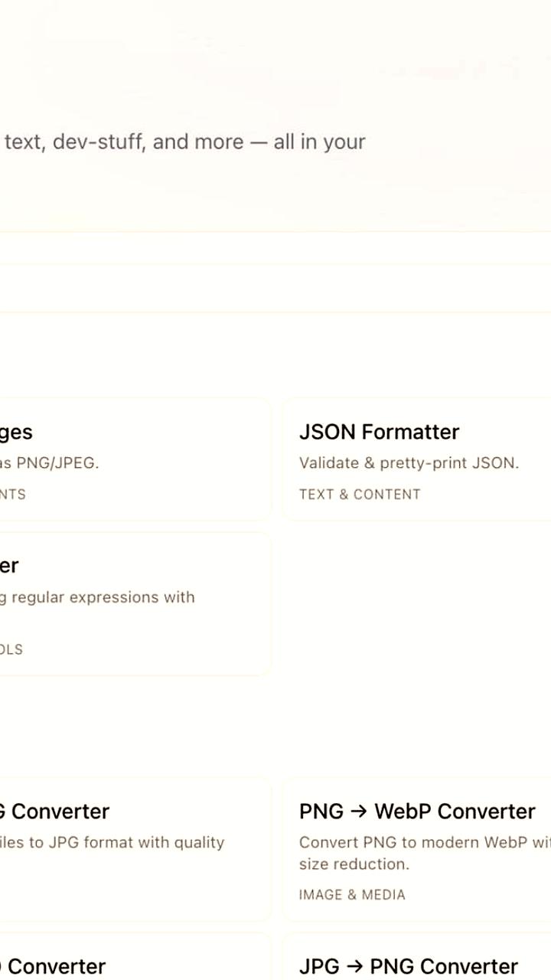The height and width of the screenshot is (980, 551).
Task: Select the IMAGE & MEDIA category label
Action: pos(352,895)
